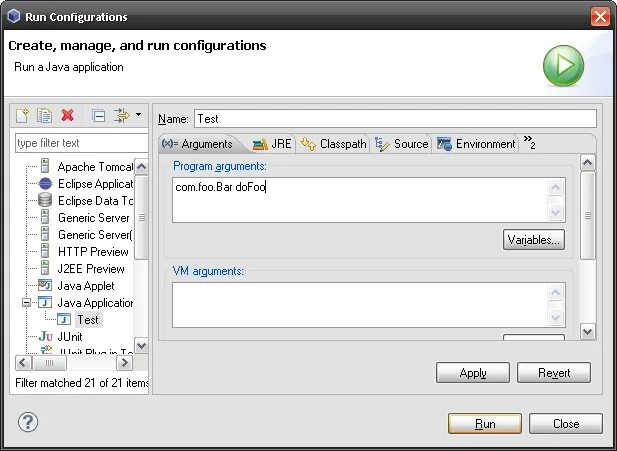Click the tree vertical scrollbar thumb

(141, 217)
